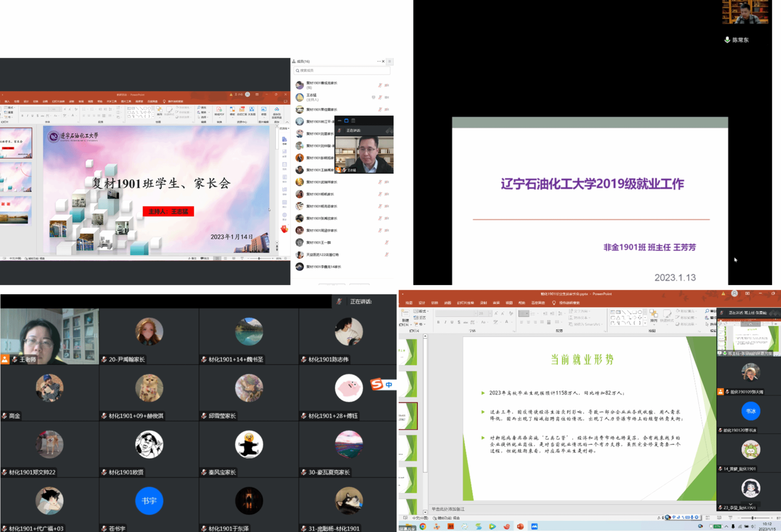Click 操作说明搜索 in bottom-right PowerPoint

tap(569, 303)
